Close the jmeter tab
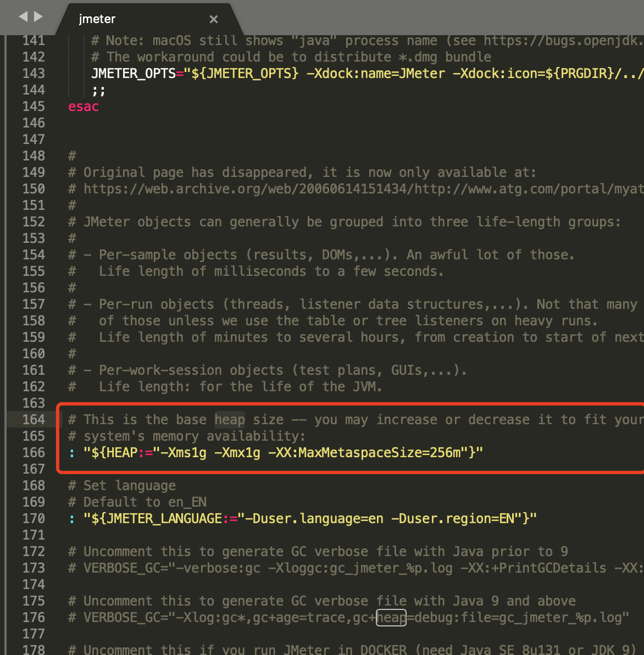This screenshot has height=655, width=644. coord(213,19)
